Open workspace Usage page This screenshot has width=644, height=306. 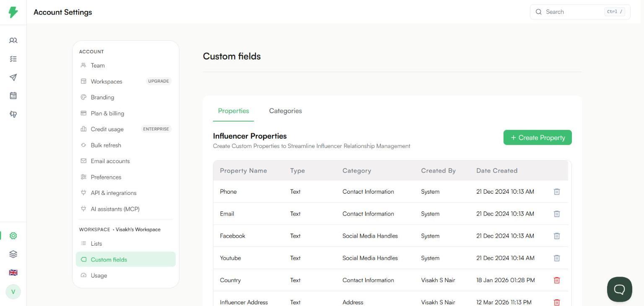126,275
